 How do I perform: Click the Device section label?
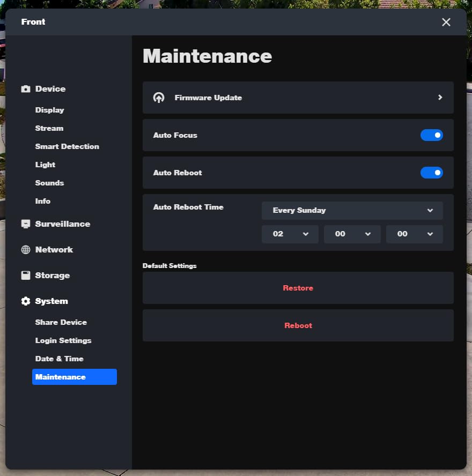pos(50,89)
